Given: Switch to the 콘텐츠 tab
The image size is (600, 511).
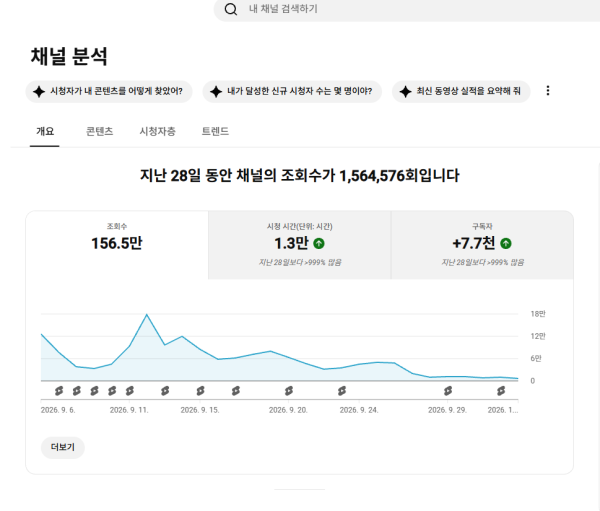Looking at the screenshot, I should coord(99,131).
